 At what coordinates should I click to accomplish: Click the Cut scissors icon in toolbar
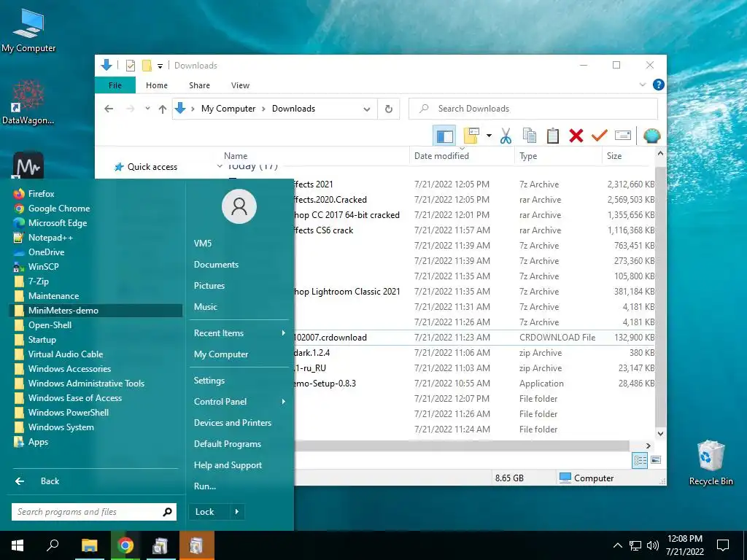coord(506,136)
